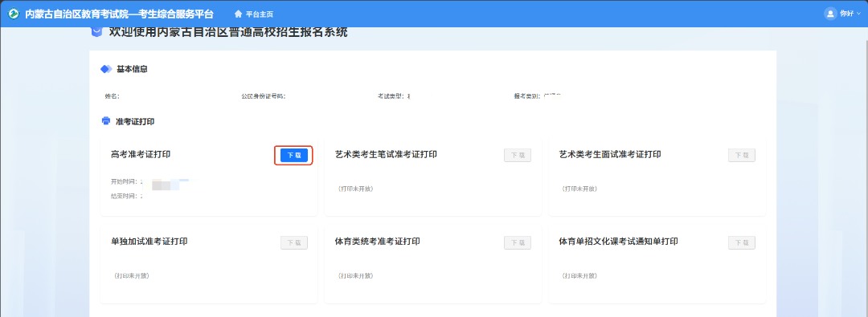
Task: Select the 单独加试准考证打印 title
Action: (x=149, y=242)
